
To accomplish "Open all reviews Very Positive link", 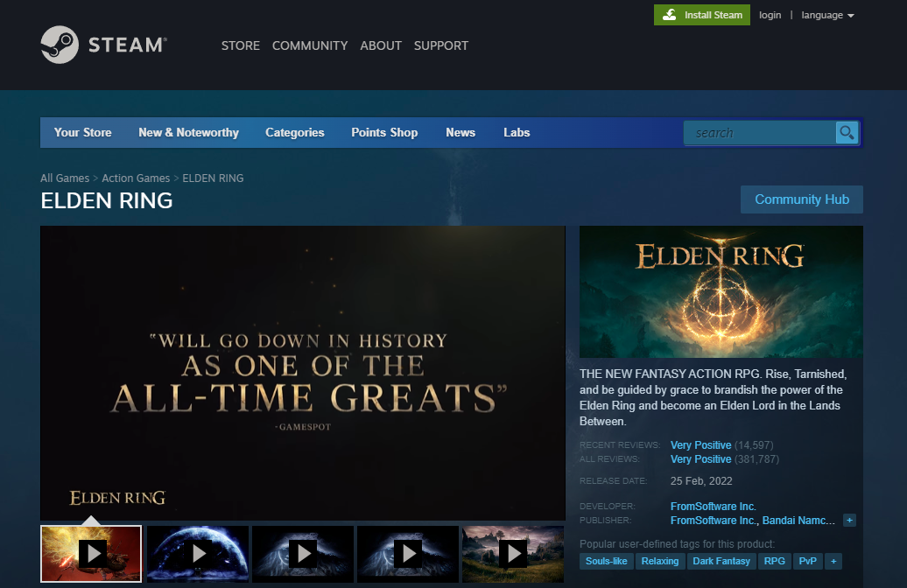I will click(700, 459).
